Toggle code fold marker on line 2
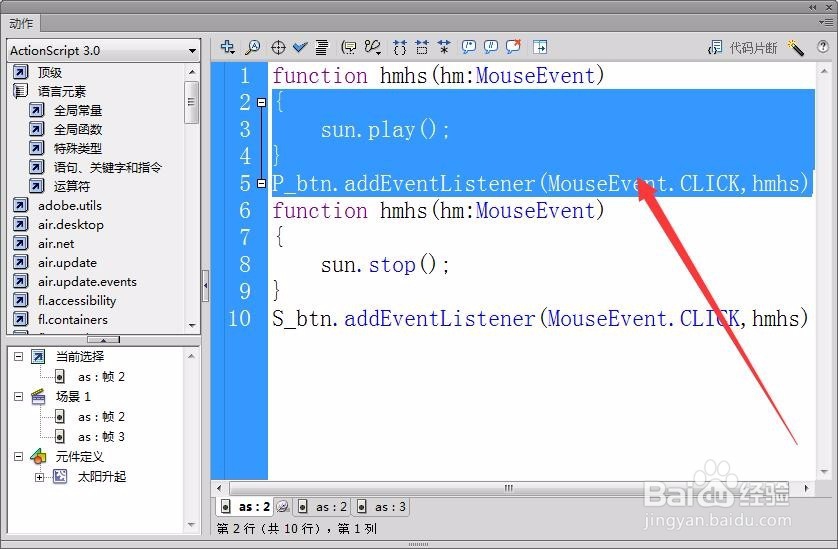The width and height of the screenshot is (838, 549). (261, 102)
